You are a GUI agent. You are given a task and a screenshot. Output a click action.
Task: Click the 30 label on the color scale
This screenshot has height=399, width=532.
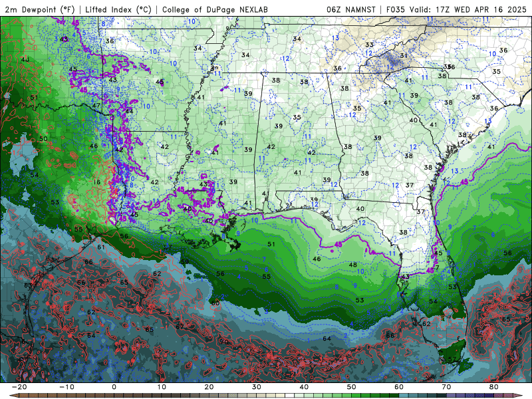pyautogui.click(x=257, y=387)
